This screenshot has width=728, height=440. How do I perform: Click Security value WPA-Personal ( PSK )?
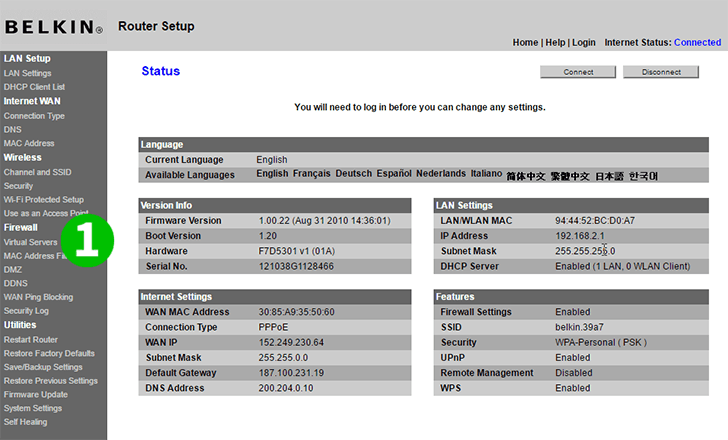coord(601,343)
